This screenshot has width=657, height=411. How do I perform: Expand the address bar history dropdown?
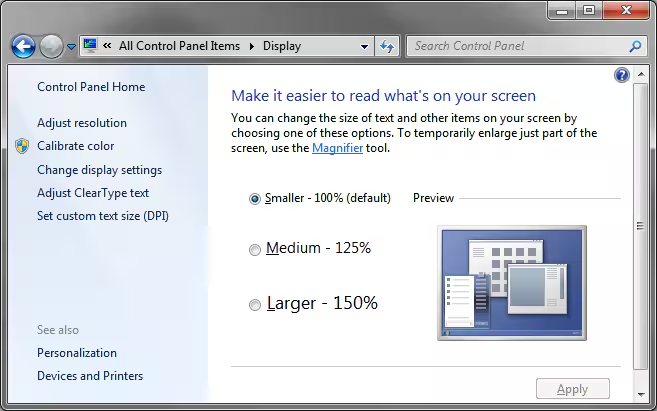(x=365, y=47)
